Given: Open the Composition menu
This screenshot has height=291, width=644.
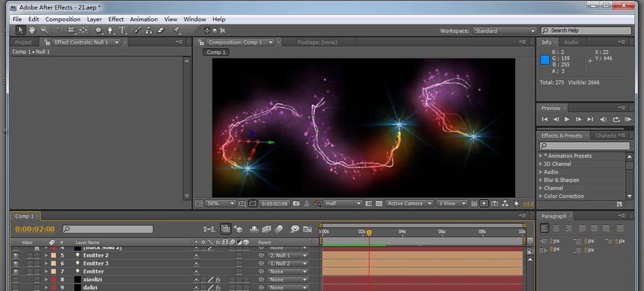Looking at the screenshot, I should (x=63, y=20).
